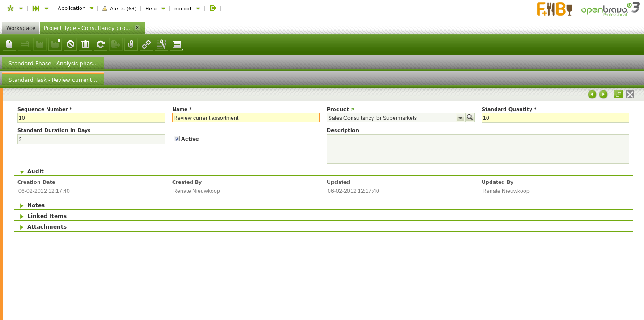Collapse the Audit section
644x320 pixels.
(35, 171)
